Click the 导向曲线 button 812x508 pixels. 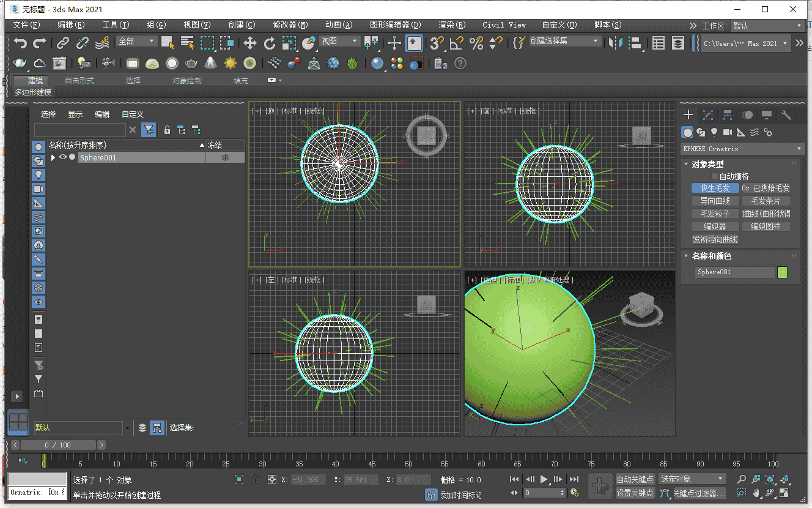pos(715,200)
